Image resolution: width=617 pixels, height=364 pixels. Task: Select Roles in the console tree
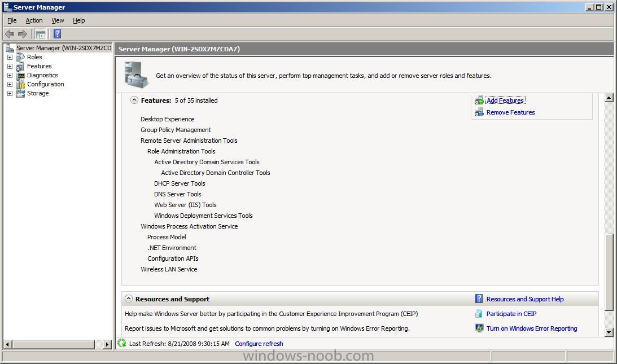(x=34, y=57)
